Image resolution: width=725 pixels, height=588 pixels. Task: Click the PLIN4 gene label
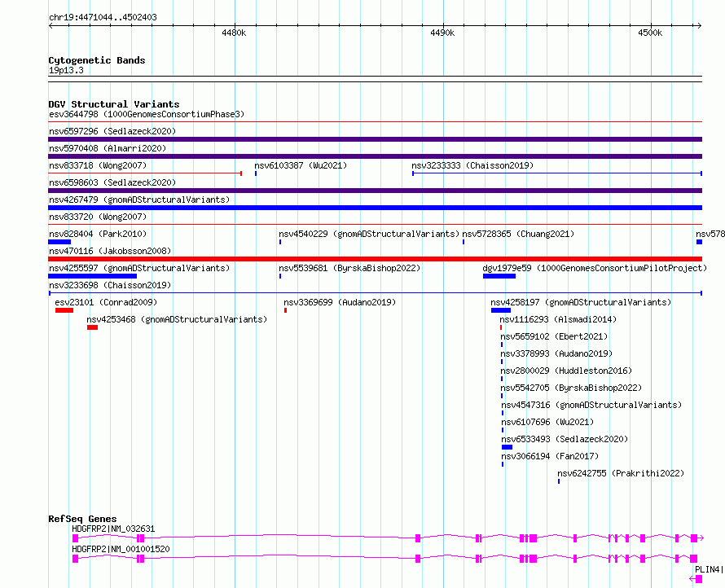pyautogui.click(x=709, y=569)
